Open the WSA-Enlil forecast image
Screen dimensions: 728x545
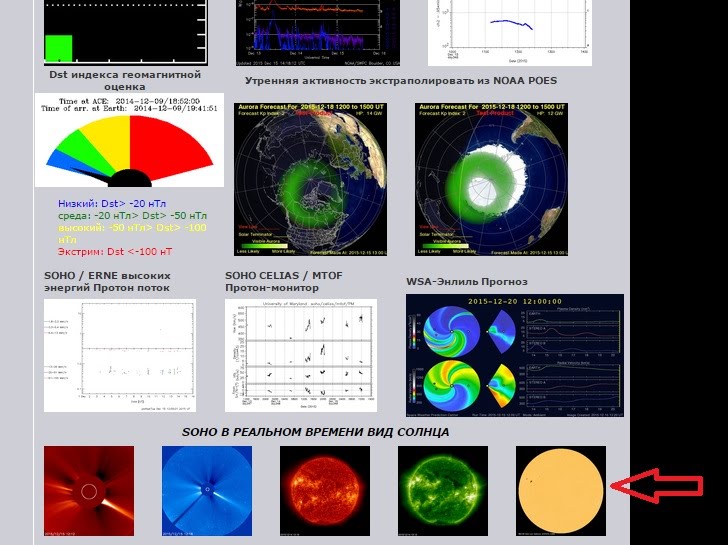pyautogui.click(x=515, y=355)
